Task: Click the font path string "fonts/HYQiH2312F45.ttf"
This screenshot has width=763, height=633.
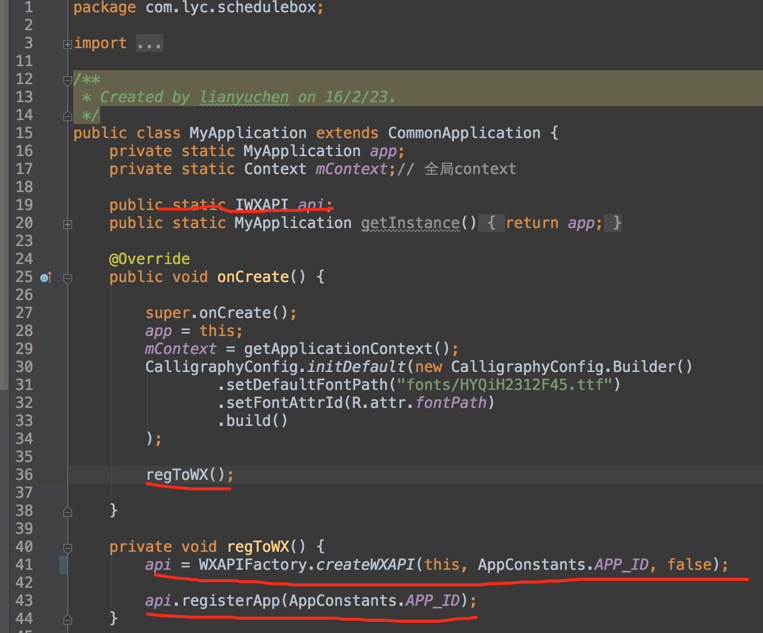Action: click(504, 384)
